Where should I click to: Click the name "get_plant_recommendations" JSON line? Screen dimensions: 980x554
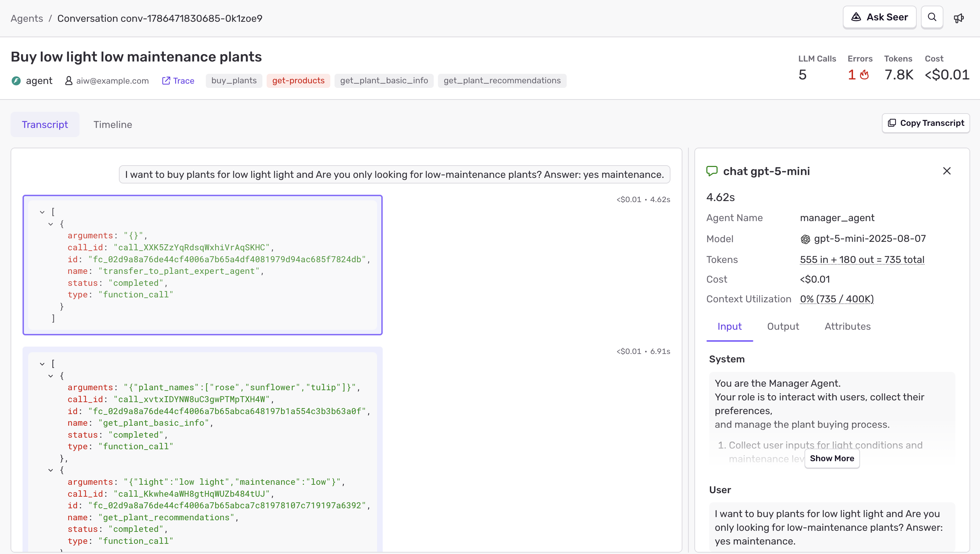click(153, 517)
